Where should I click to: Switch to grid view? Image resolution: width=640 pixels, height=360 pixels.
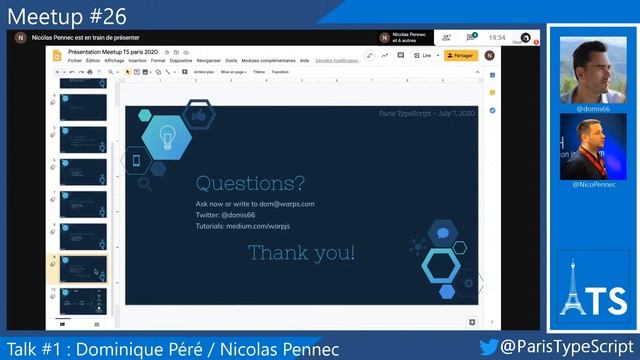pos(97,324)
